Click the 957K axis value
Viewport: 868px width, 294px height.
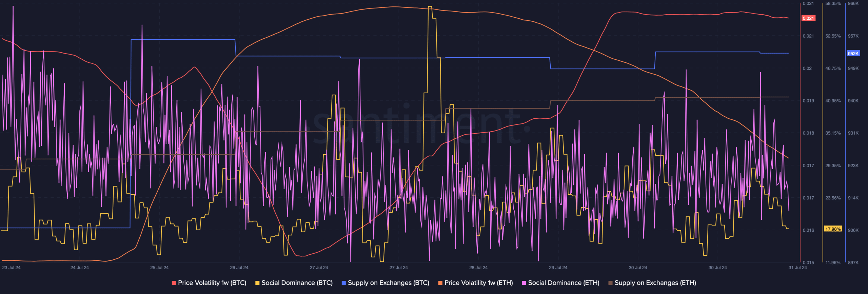pyautogui.click(x=853, y=36)
